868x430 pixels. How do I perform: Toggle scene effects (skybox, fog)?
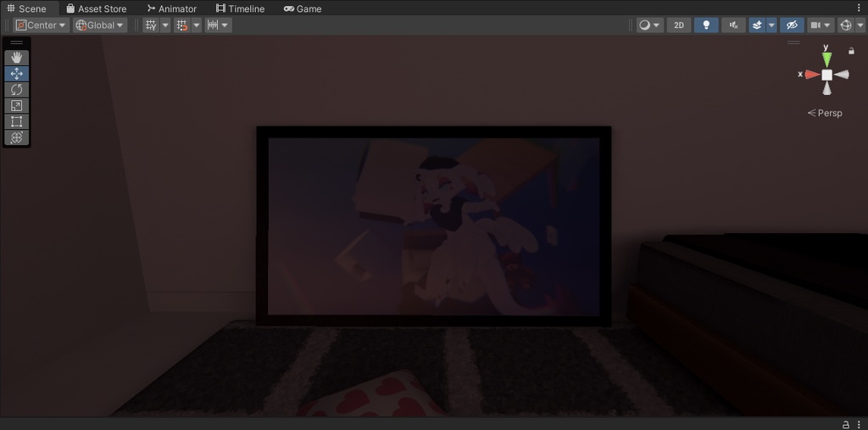tap(757, 25)
